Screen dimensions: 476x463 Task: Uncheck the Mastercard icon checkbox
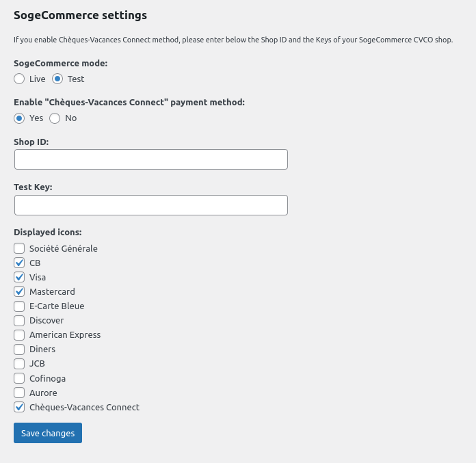point(19,291)
